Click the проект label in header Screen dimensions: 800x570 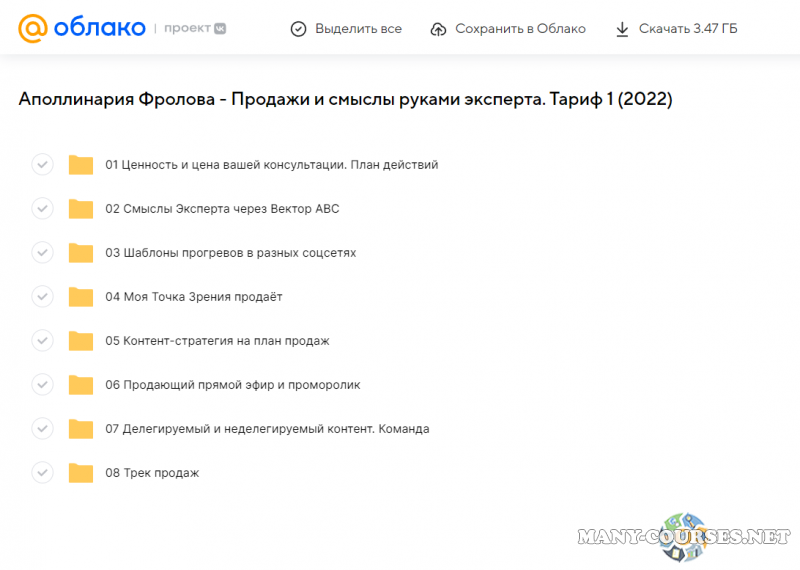click(x=186, y=29)
